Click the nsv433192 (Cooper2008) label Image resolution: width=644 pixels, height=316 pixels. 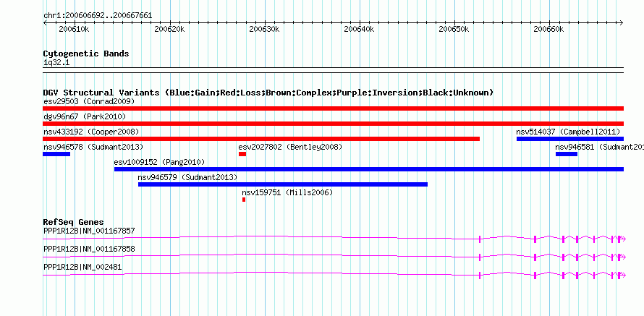click(x=91, y=132)
